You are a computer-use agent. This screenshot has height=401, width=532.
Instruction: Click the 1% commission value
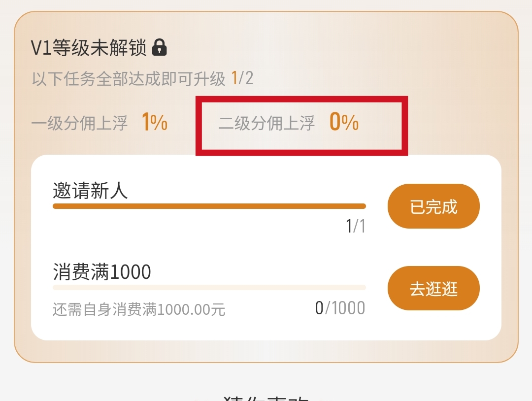pos(155,122)
